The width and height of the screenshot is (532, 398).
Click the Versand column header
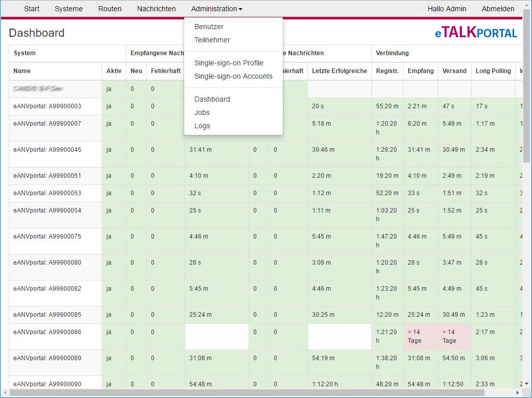click(455, 71)
